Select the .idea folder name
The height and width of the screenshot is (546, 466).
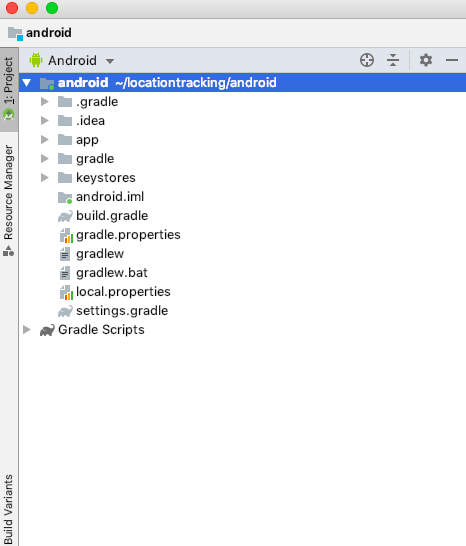[91, 121]
